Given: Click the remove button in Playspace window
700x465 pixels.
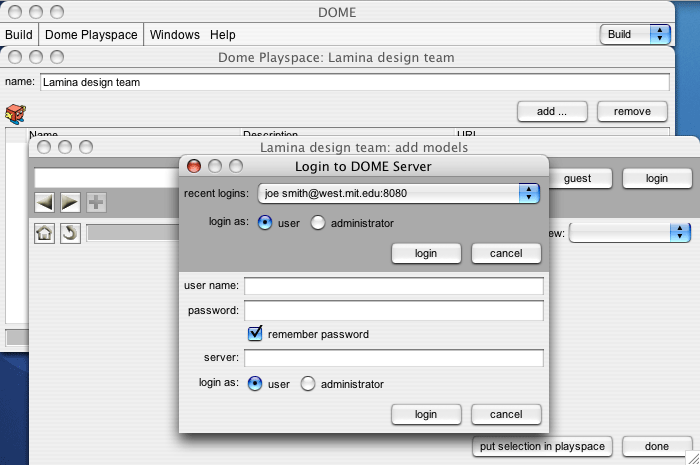Looking at the screenshot, I should pyautogui.click(x=632, y=112).
